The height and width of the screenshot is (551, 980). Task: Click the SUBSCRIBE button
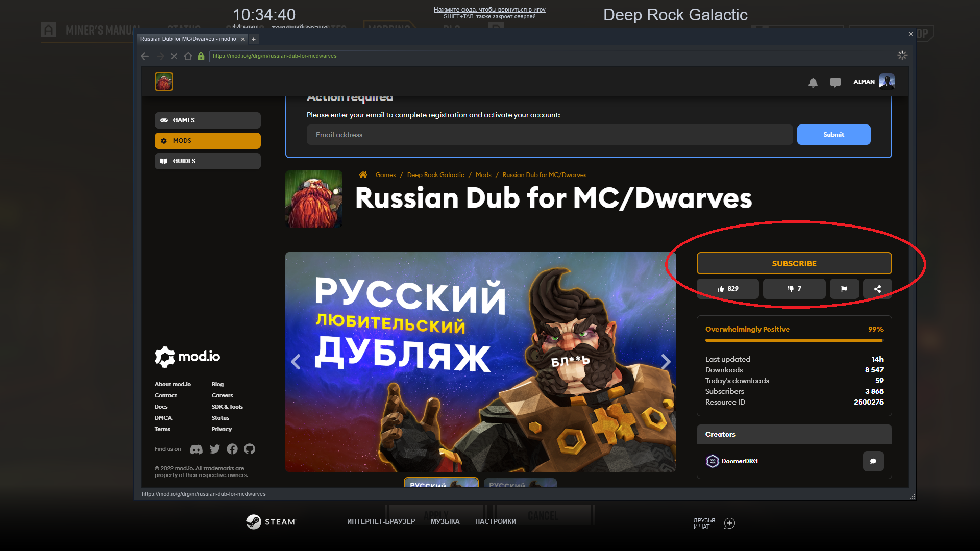click(794, 263)
